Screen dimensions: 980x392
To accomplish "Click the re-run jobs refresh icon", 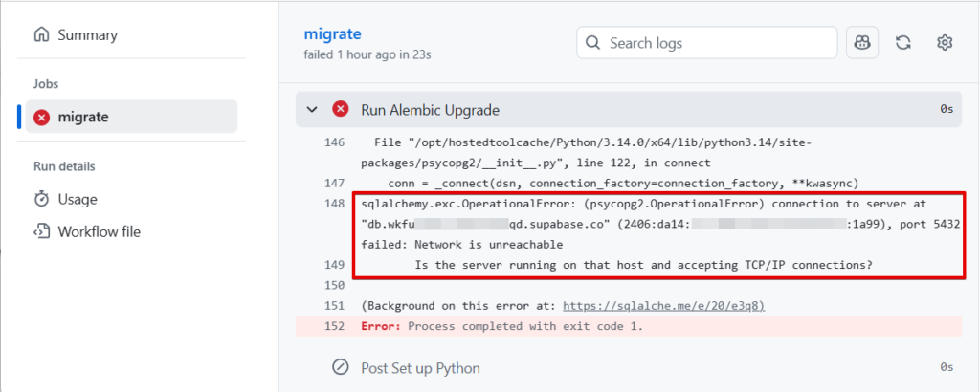I will [902, 43].
